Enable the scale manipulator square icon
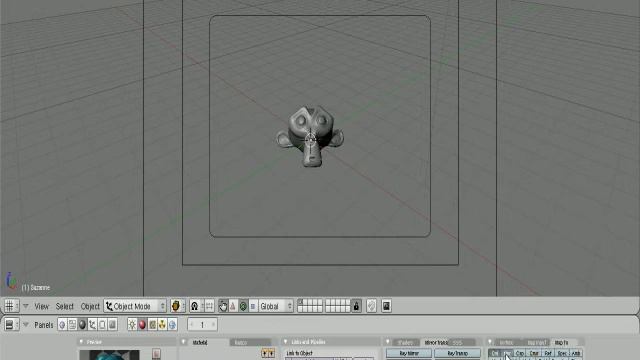Viewport: 640px width, 360px height. 253,306
